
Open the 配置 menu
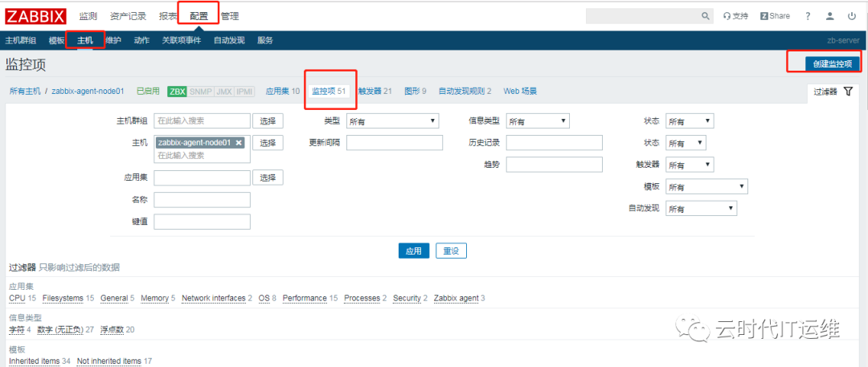pos(199,16)
